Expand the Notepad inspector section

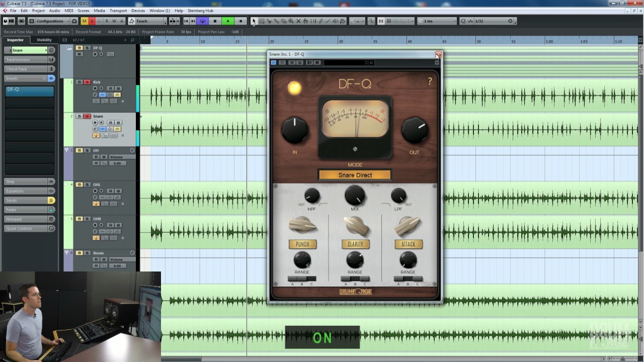click(30, 219)
